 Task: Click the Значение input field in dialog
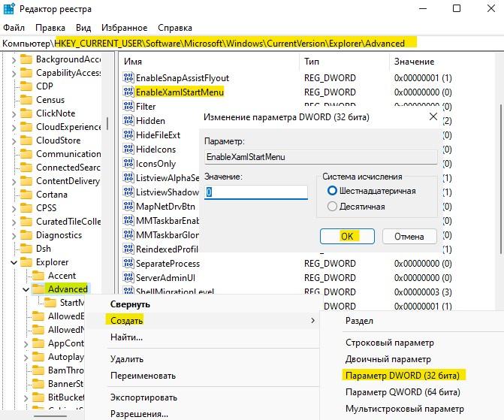pos(256,192)
